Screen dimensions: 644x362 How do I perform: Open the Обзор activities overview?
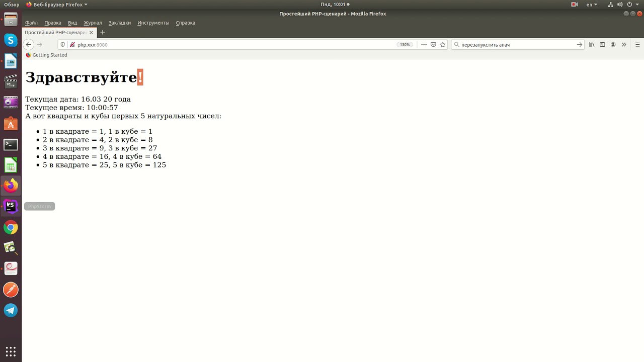click(12, 5)
